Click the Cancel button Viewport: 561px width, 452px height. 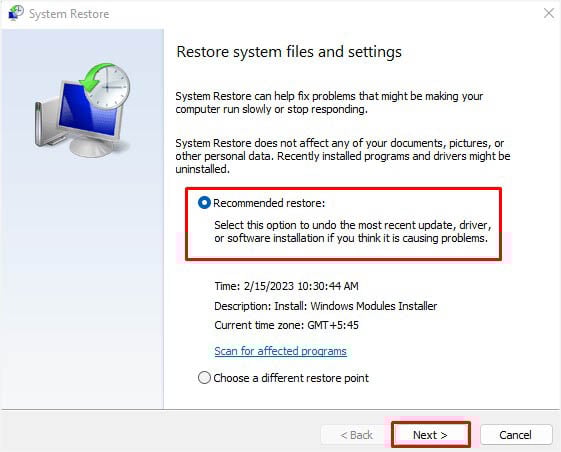point(516,435)
